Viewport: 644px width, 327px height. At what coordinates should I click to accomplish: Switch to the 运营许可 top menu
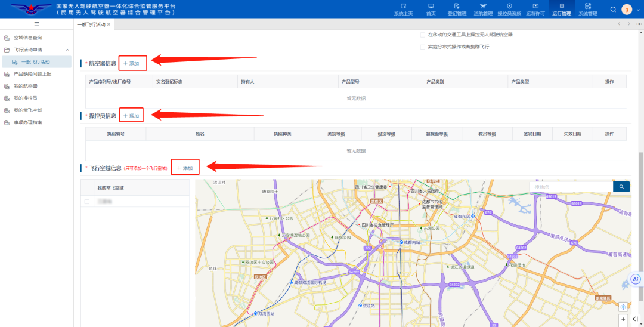(535, 9)
